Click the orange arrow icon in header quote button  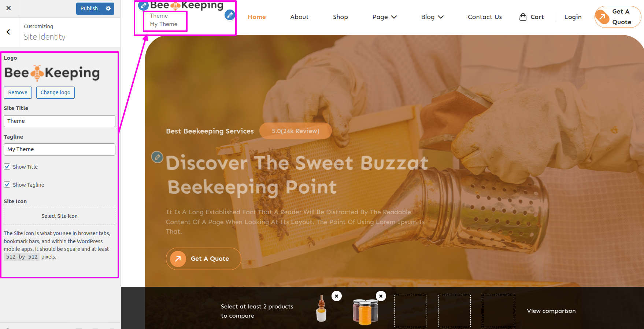[x=602, y=17]
